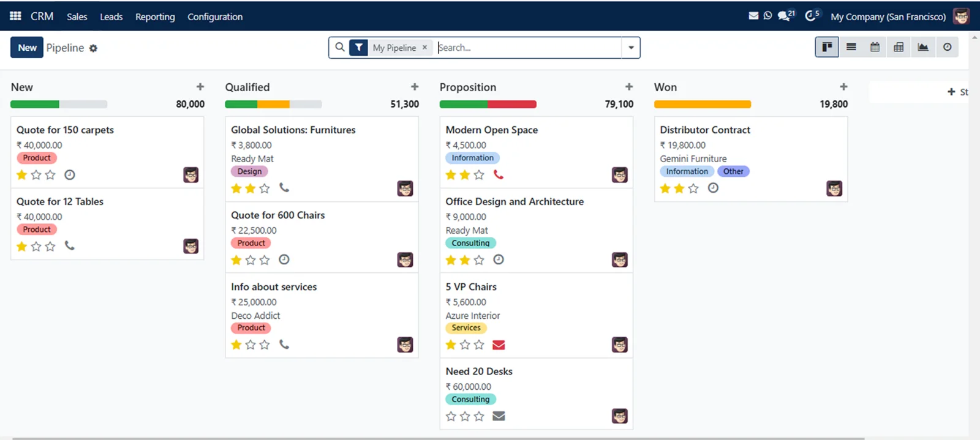Click phone activity on Quote for 12 Tables
Screen dimensions: 980x440
tap(70, 246)
